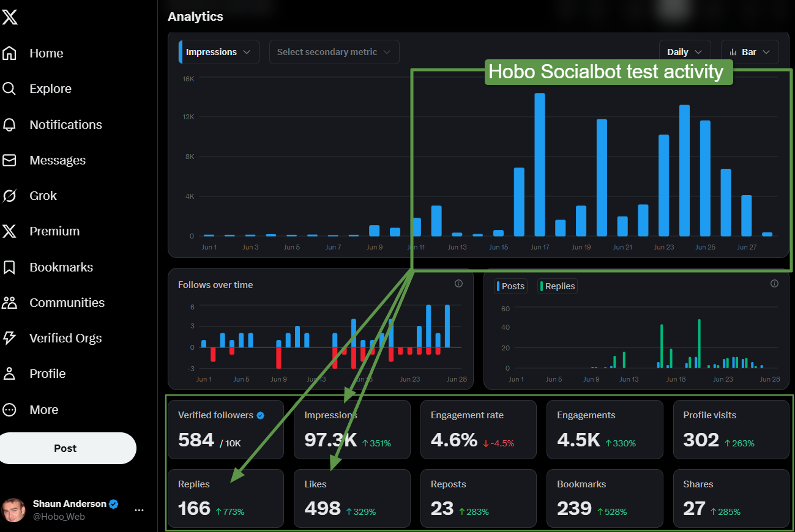Open Notifications menu item
This screenshot has height=532, width=795.
click(66, 125)
